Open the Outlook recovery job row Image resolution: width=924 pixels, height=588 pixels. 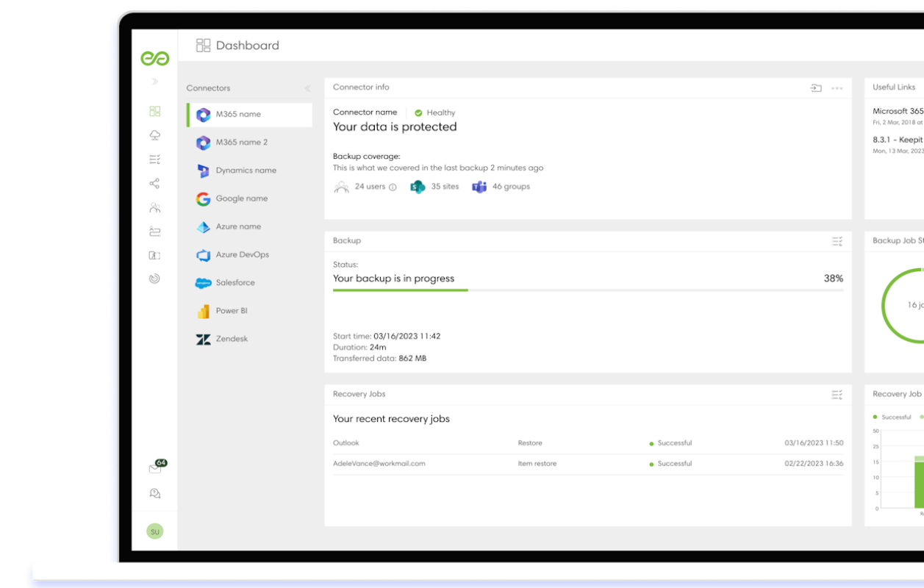(x=588, y=443)
